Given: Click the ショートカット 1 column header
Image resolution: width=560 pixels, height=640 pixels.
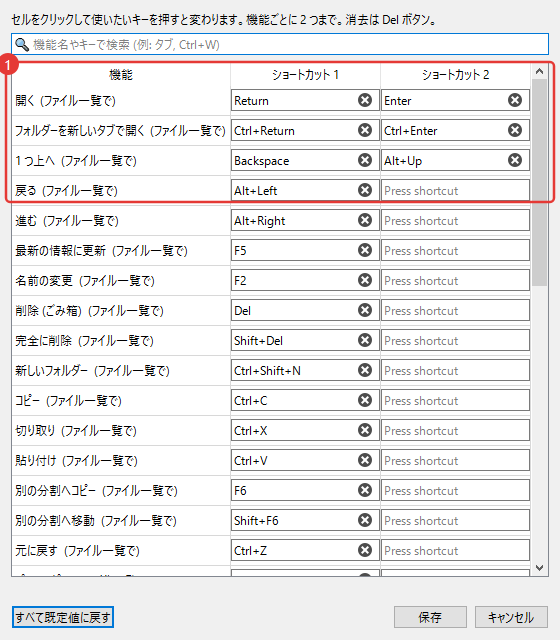Looking at the screenshot, I should click(x=305, y=75).
